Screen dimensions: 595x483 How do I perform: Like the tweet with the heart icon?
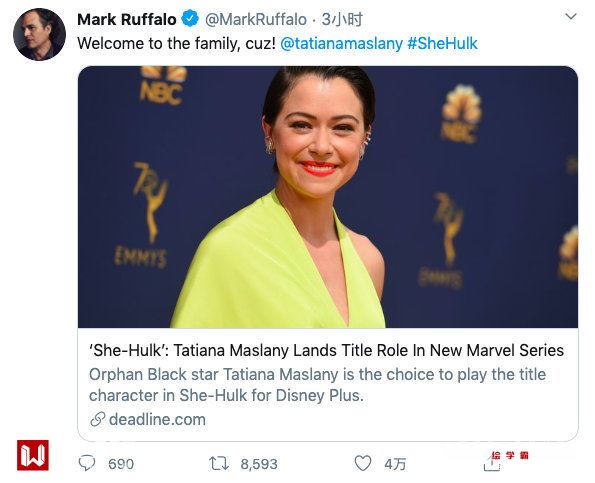(362, 463)
